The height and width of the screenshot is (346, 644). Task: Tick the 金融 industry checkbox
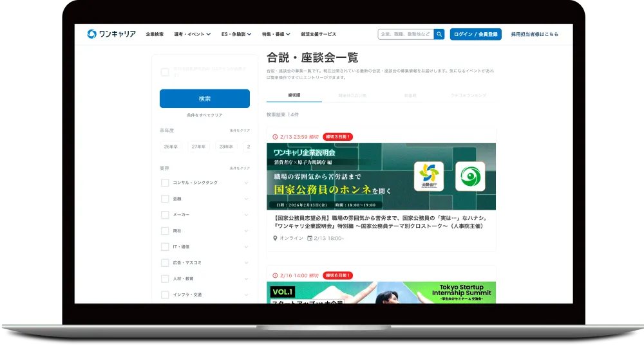165,199
